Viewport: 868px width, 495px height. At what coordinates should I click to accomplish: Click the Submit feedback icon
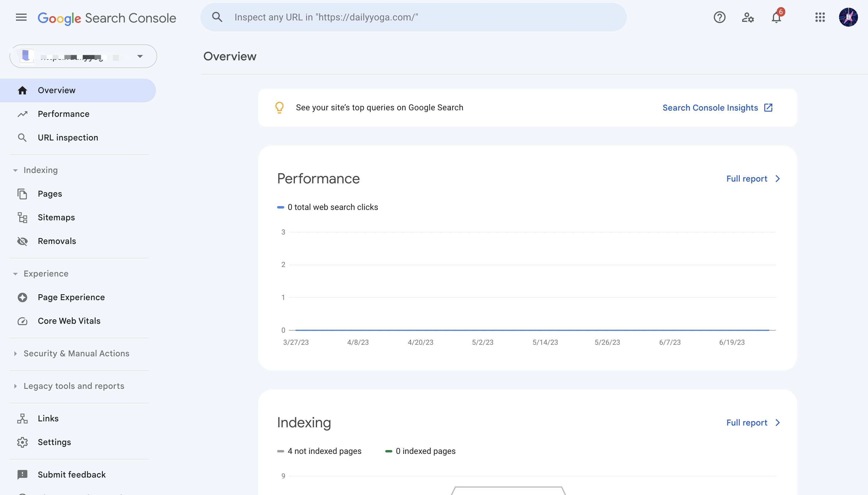click(22, 475)
